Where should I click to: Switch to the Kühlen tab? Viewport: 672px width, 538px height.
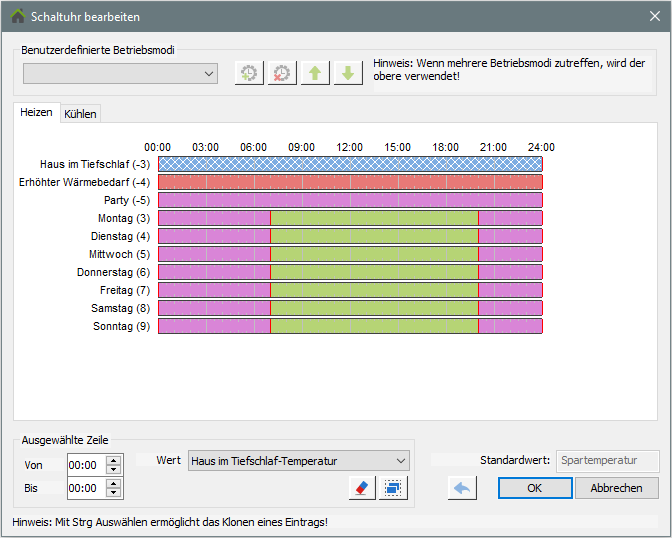80,114
